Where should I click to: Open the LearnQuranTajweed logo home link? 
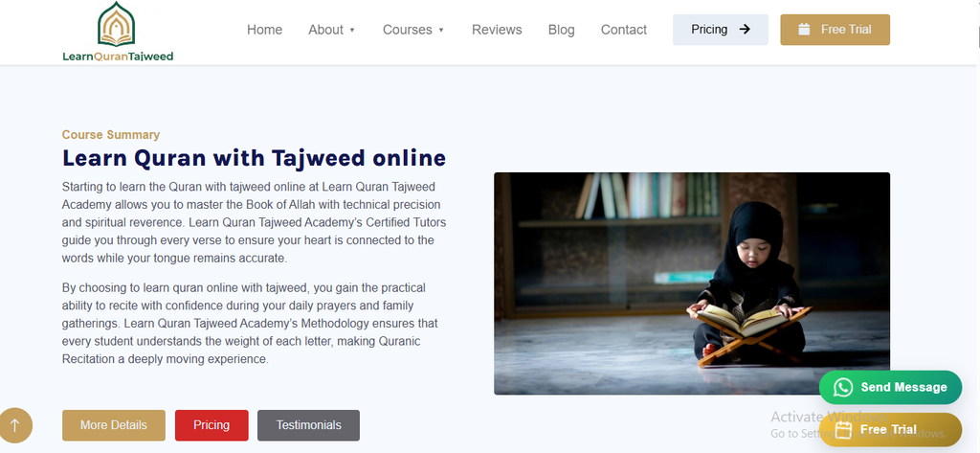[x=118, y=32]
